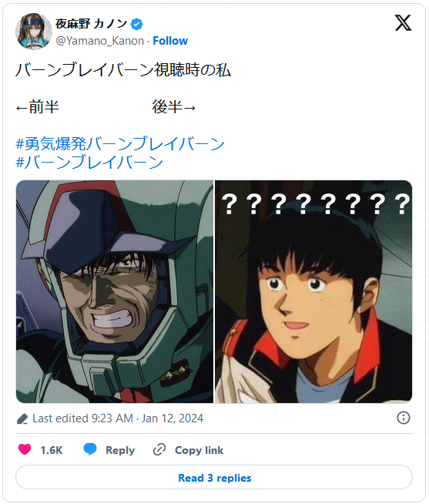429x504 pixels.
Task: Open hashtag #勇気爆発バーンブレイバーン
Action: [120, 143]
